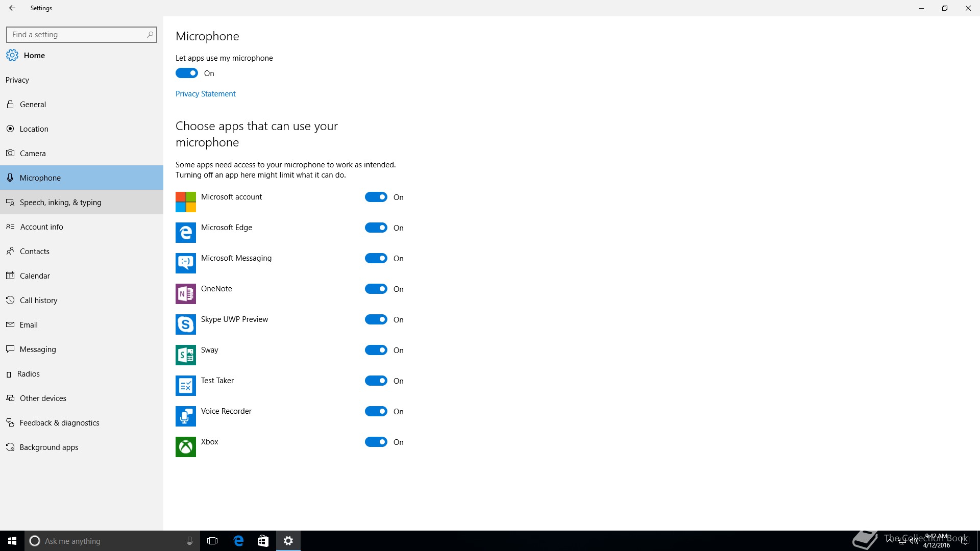
Task: Click the Sway app icon
Action: [x=186, y=355]
